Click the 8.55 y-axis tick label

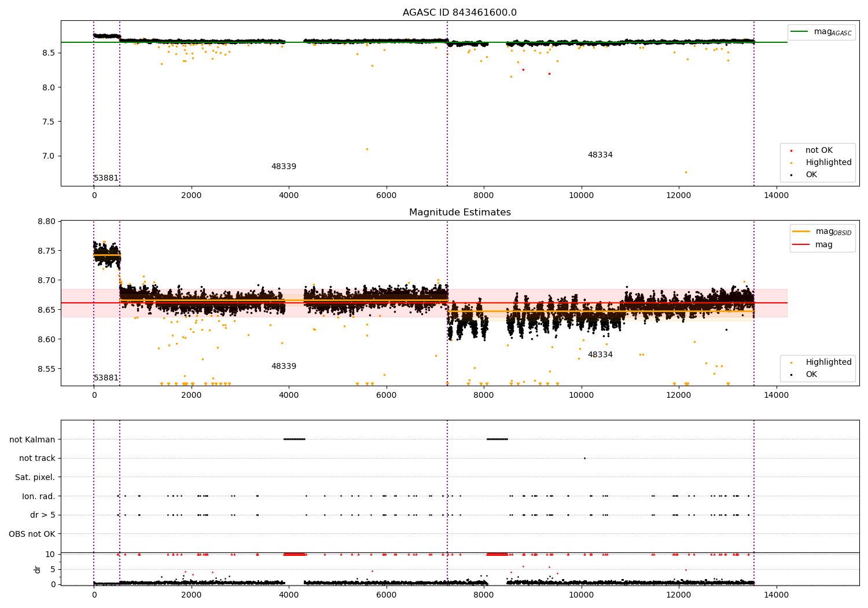point(46,369)
